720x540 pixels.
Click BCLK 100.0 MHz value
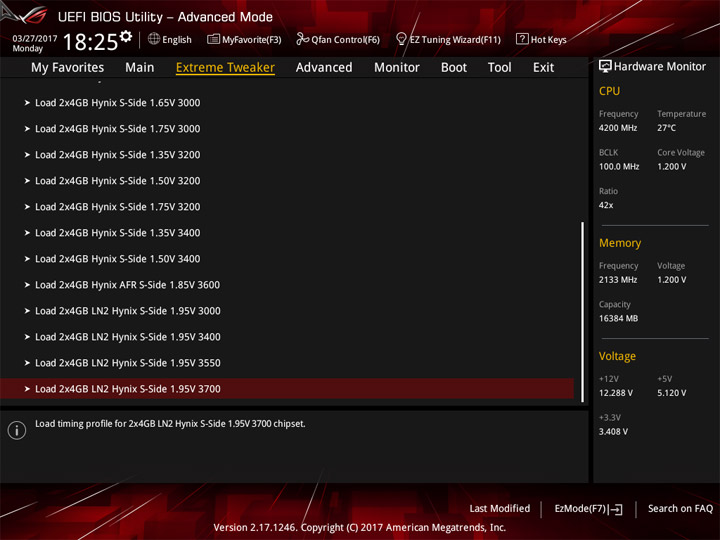click(x=619, y=167)
